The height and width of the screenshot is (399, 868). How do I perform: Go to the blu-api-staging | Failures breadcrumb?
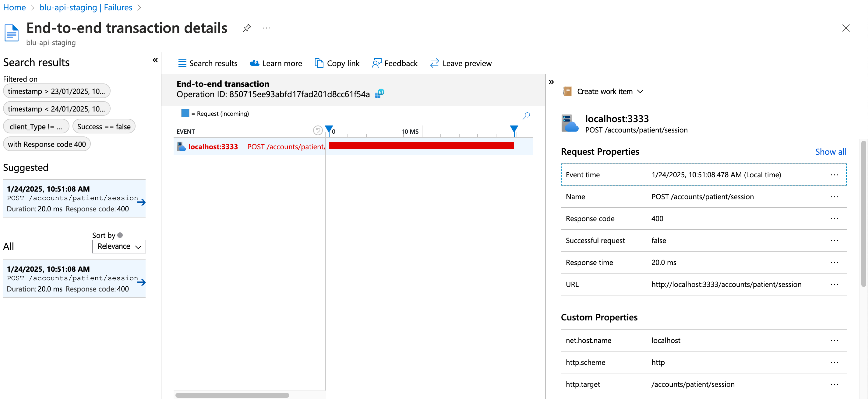pyautogui.click(x=86, y=7)
